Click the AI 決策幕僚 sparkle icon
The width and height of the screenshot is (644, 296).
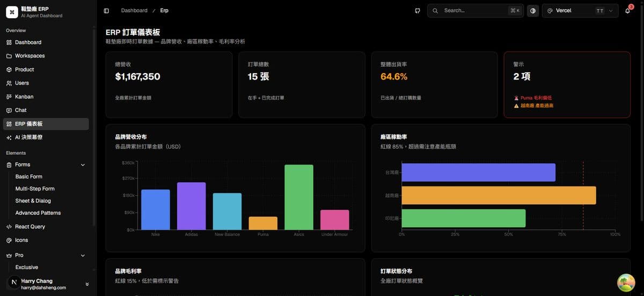click(9, 138)
